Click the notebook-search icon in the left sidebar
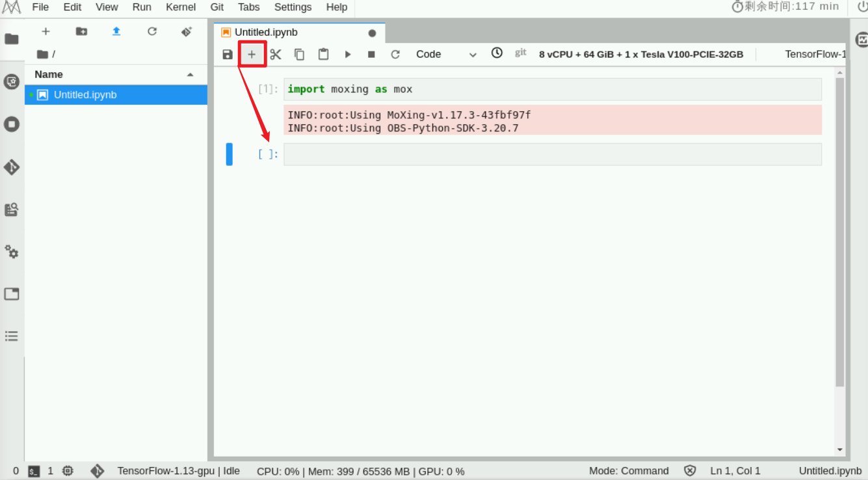Viewport: 868px width, 480px height. (12, 209)
